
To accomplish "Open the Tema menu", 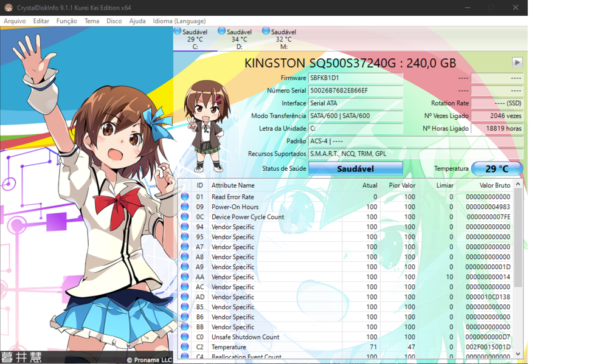I will tap(92, 21).
